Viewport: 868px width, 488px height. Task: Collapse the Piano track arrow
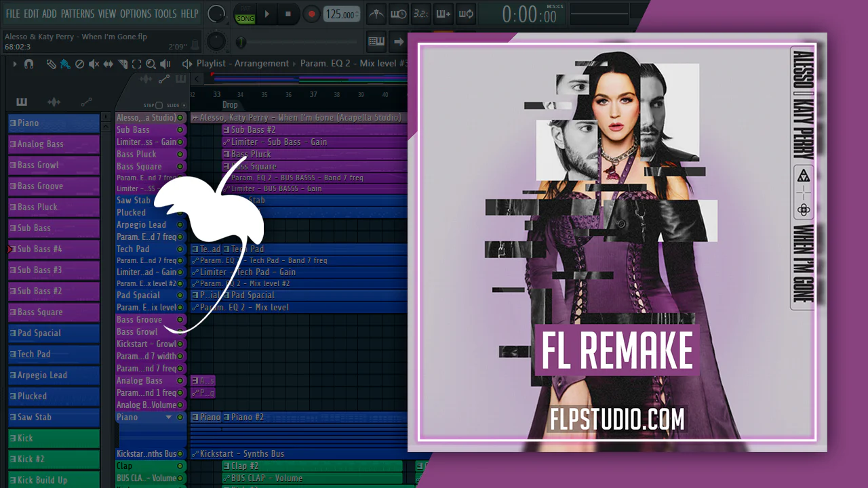point(170,418)
